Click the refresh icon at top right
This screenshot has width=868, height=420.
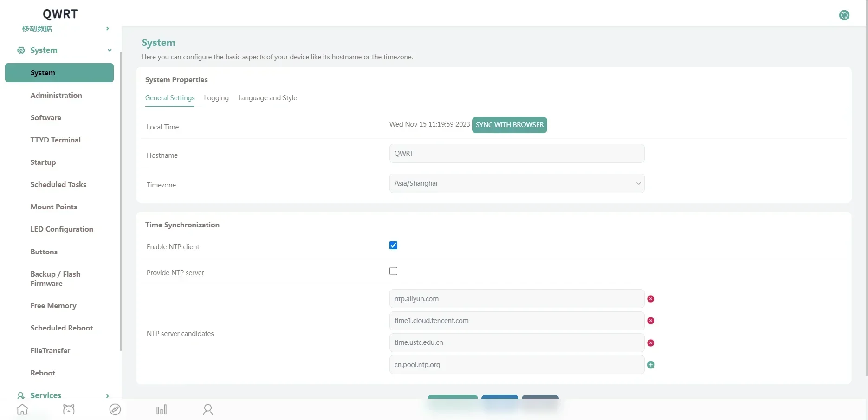point(844,15)
